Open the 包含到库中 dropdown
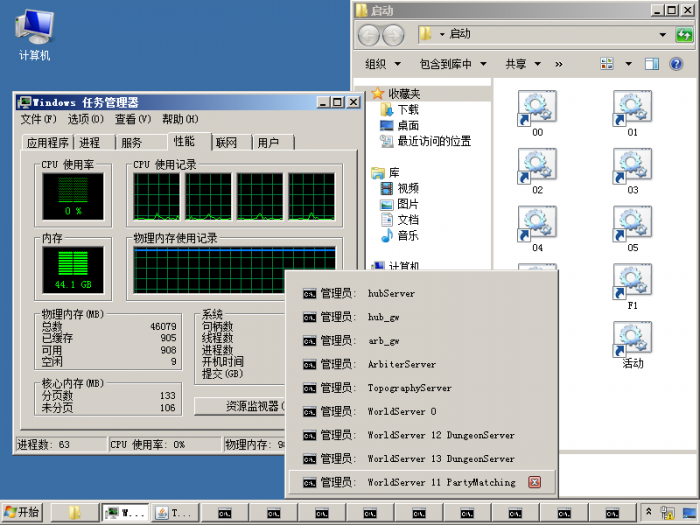 453,64
